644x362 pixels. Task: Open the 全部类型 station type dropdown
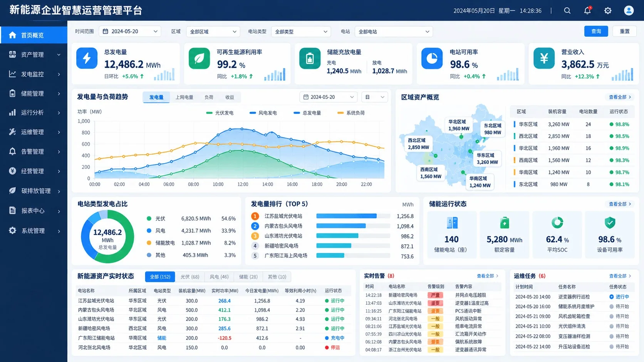301,32
